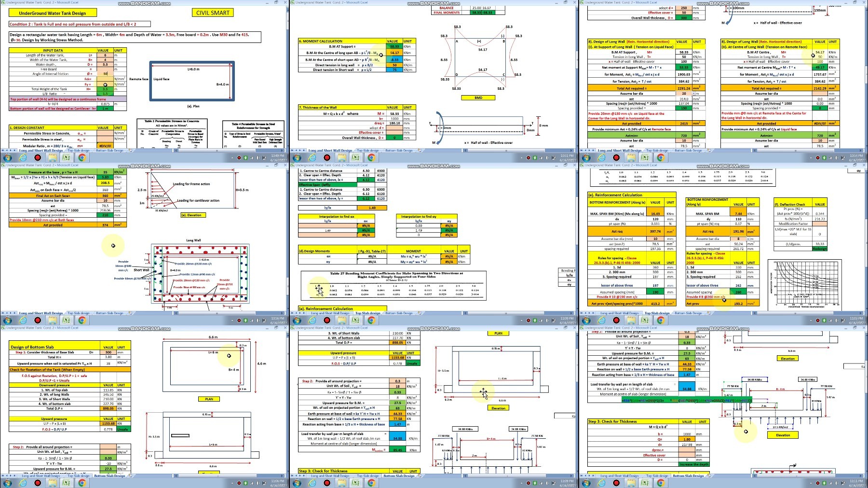This screenshot has height=488, width=868.
Task: Click the BMD label under the bending moment diagram
Action: [x=478, y=98]
